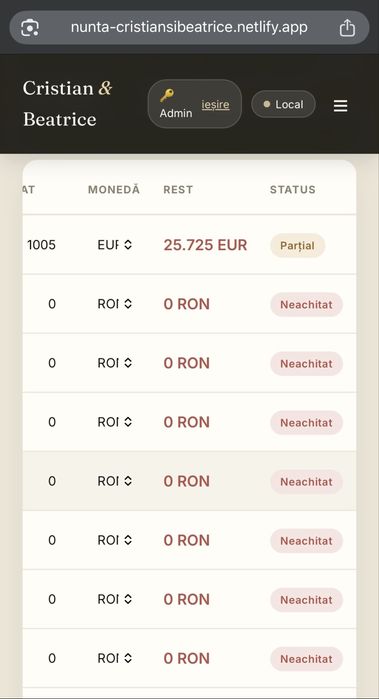The image size is (379, 699).
Task: Click the first Neachitat status badge
Action: [306, 304]
